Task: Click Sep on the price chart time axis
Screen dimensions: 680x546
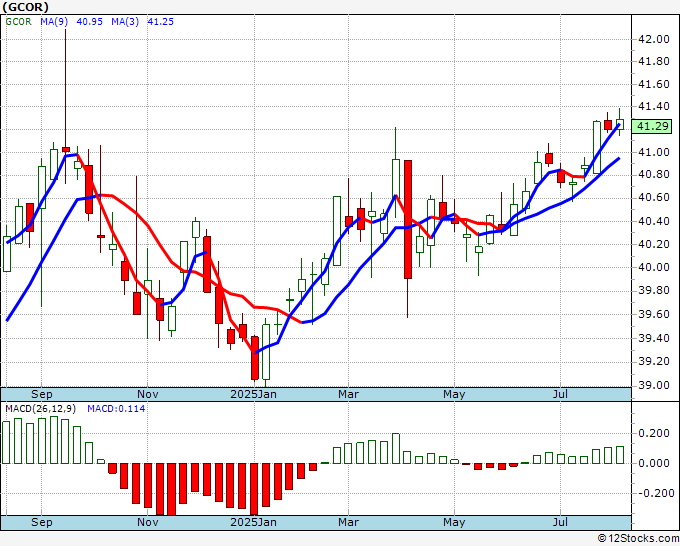Action: click(42, 394)
